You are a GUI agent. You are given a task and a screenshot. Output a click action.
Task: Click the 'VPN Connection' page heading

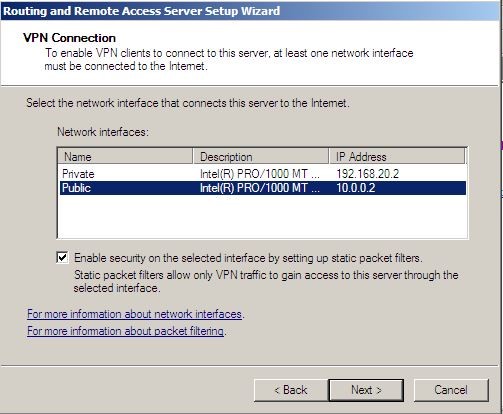(69, 38)
